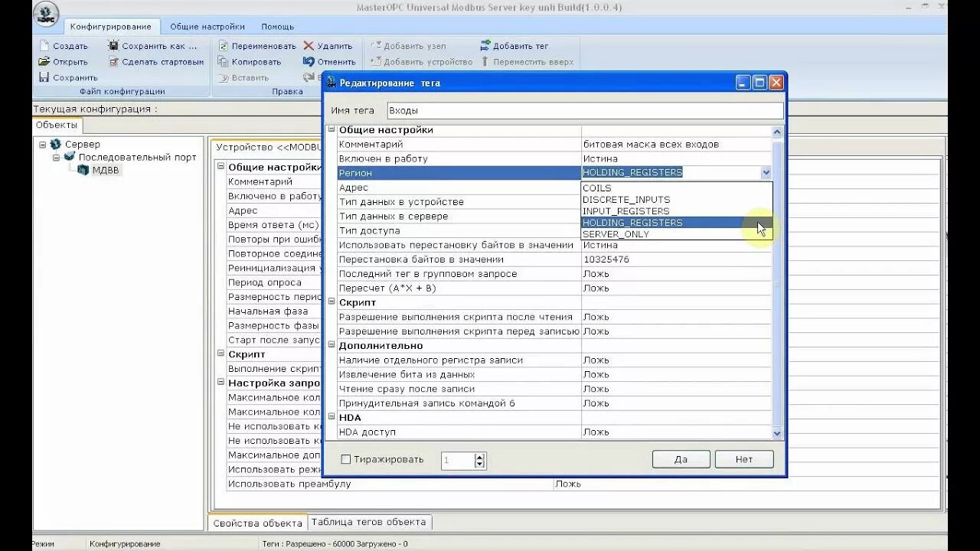Click the Имя тега input field
The image size is (980, 551).
(x=585, y=111)
